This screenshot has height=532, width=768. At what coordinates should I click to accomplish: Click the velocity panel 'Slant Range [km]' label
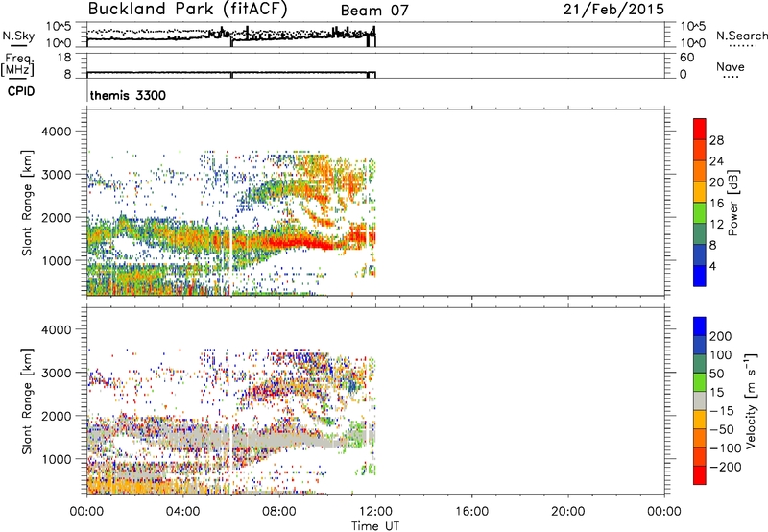click(x=27, y=400)
